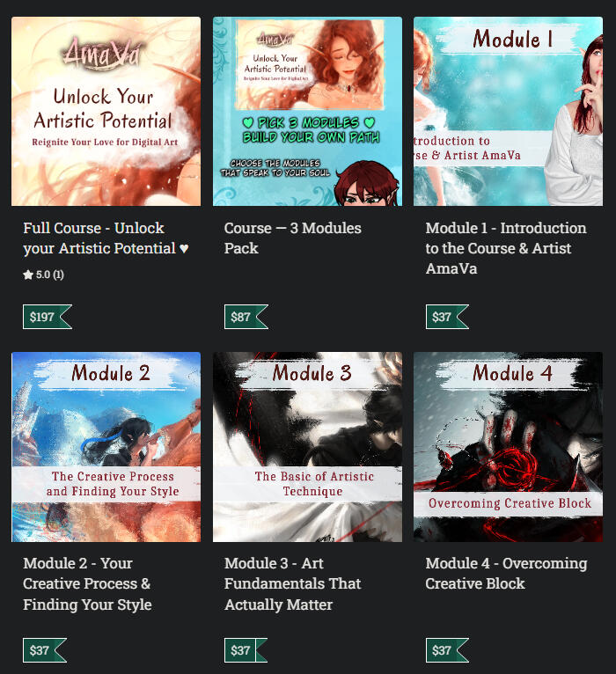Open the Module 4 cover image
Image resolution: width=616 pixels, height=674 pixels.
[508, 447]
